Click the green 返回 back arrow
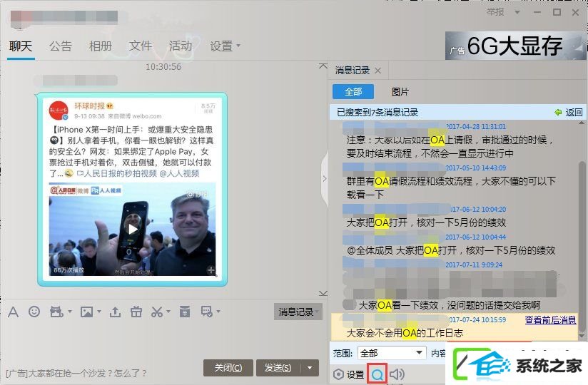Image resolution: width=588 pixels, height=385 pixels. pos(558,112)
